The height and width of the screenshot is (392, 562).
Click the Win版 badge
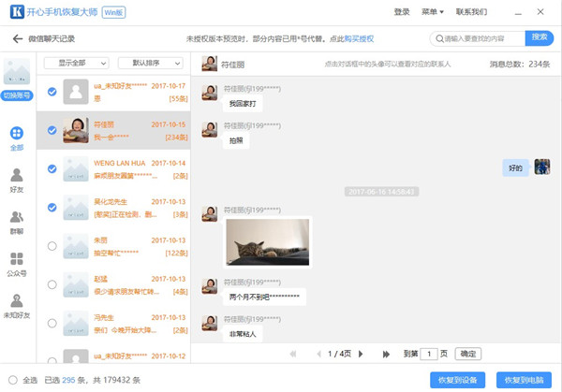(113, 12)
